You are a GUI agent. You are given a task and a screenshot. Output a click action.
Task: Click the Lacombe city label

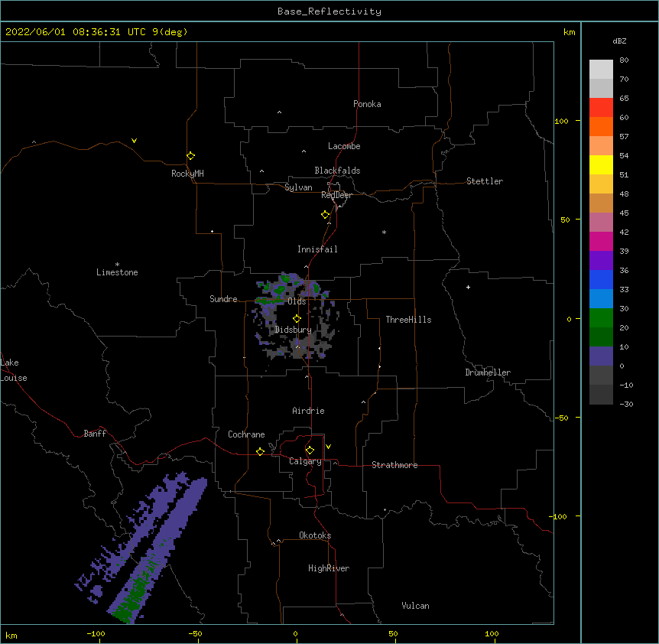pos(344,146)
